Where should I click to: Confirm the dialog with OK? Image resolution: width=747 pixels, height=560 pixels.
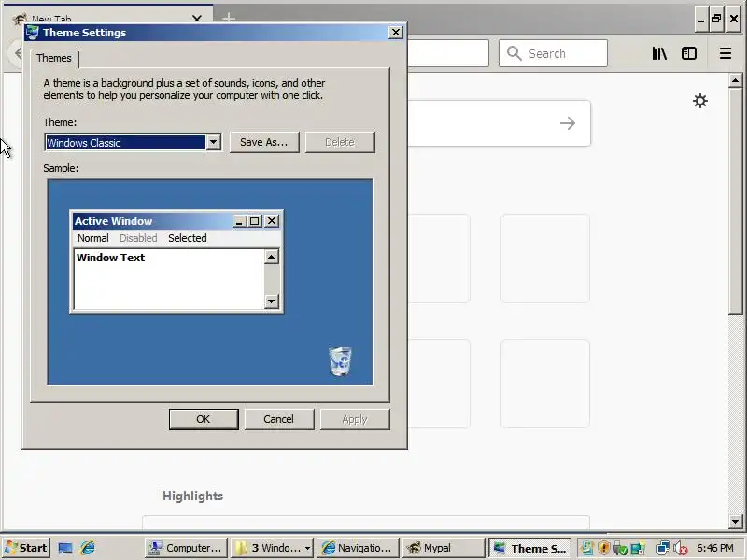point(204,419)
